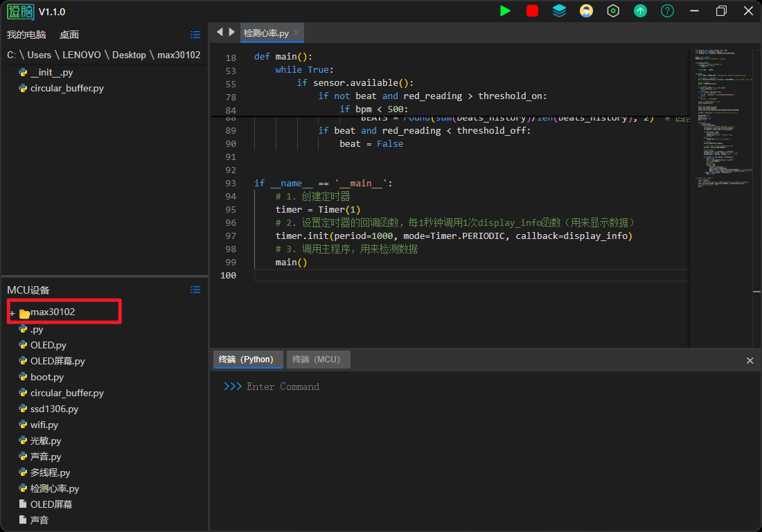This screenshot has width=762, height=532.
Task: Click document icon beside OLED屏幕 file
Action: [x=22, y=504]
